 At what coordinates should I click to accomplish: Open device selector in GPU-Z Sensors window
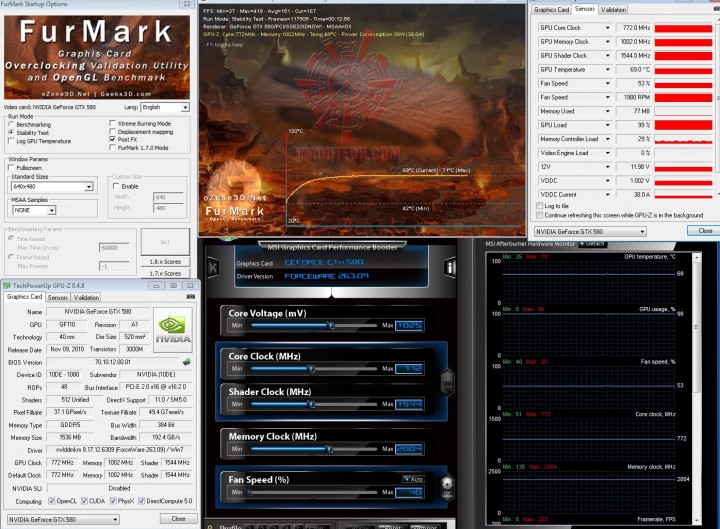(x=590, y=231)
